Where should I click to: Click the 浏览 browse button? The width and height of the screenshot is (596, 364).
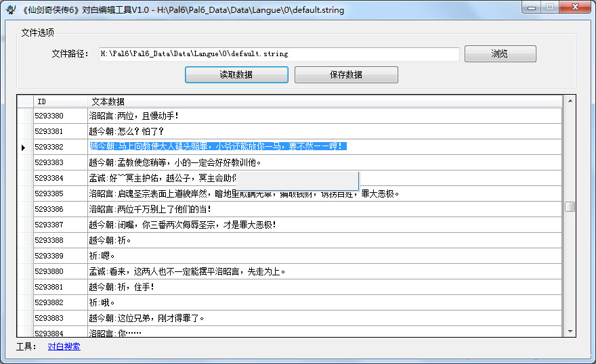pos(501,53)
